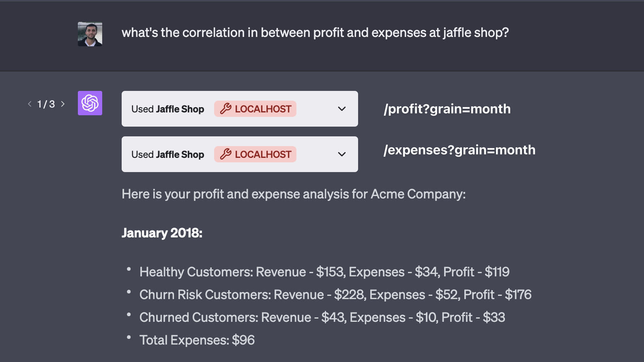This screenshot has width=644, height=362.
Task: Open the second Used Jaffle Shop plugin box
Action: pyautogui.click(x=240, y=154)
